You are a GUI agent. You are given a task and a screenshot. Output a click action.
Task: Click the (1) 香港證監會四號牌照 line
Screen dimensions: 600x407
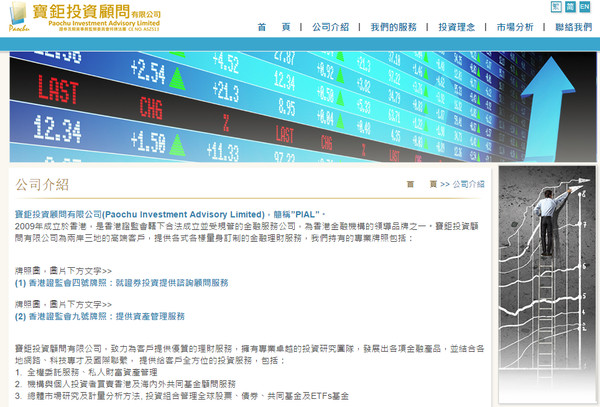pyautogui.click(x=122, y=283)
